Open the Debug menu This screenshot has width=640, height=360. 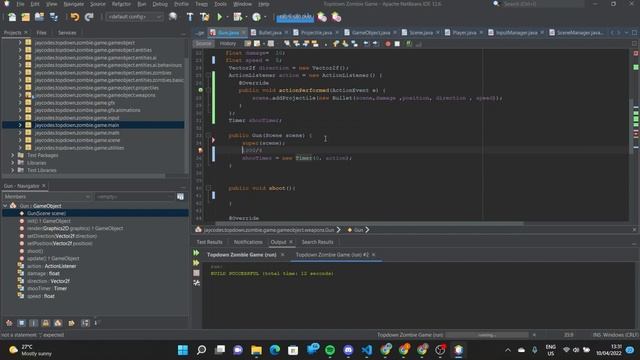(x=160, y=4)
